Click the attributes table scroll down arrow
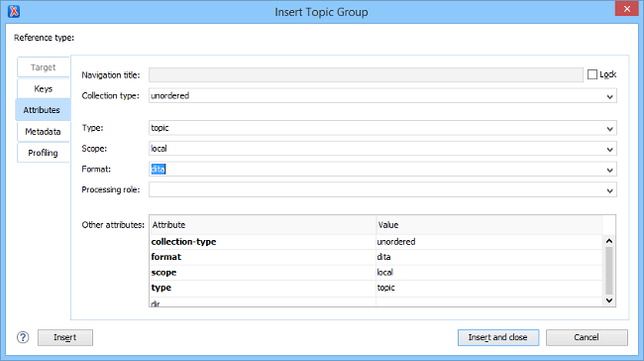The height and width of the screenshot is (361, 644). [609, 301]
